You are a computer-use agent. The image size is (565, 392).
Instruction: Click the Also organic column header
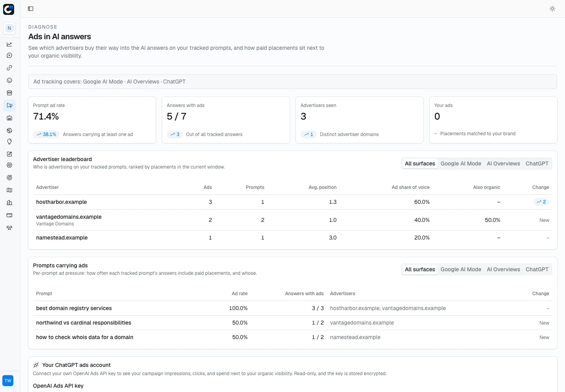pyautogui.click(x=487, y=187)
